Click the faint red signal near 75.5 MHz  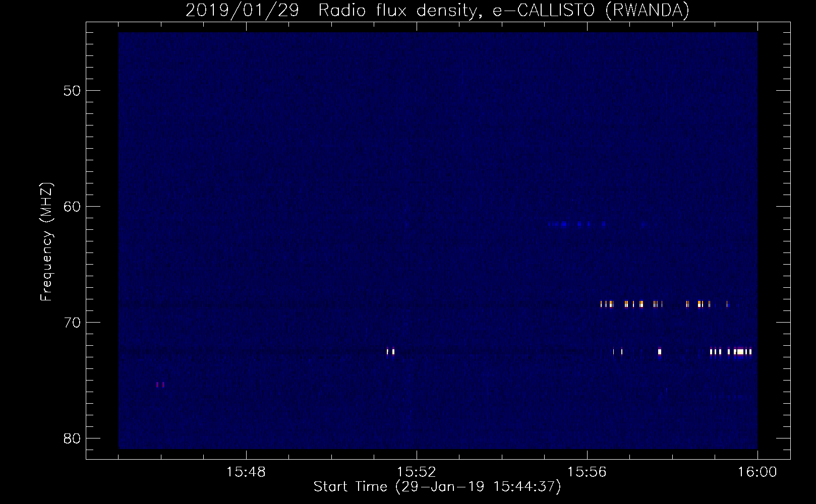pyautogui.click(x=160, y=385)
